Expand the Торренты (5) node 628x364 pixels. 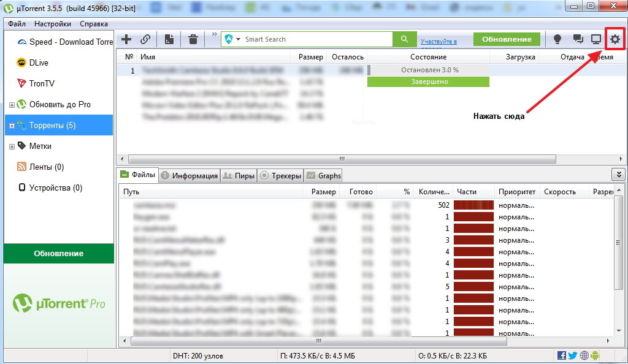[12, 126]
